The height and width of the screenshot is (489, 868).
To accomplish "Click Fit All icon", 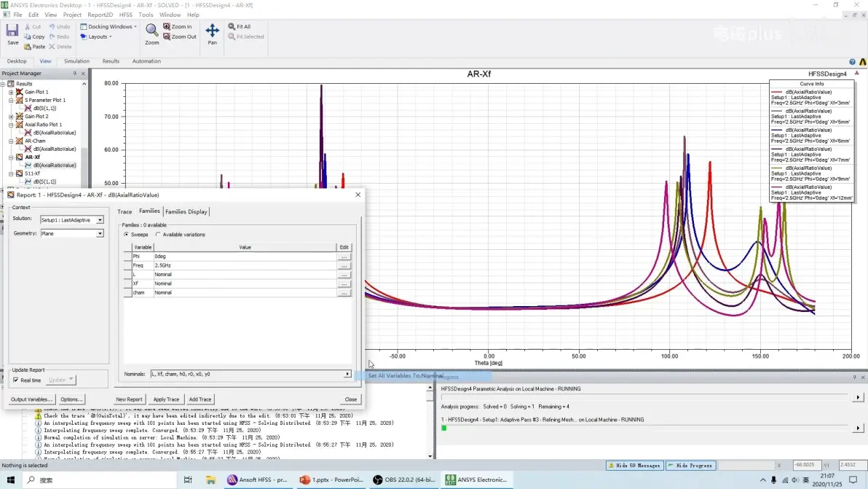I will click(239, 26).
